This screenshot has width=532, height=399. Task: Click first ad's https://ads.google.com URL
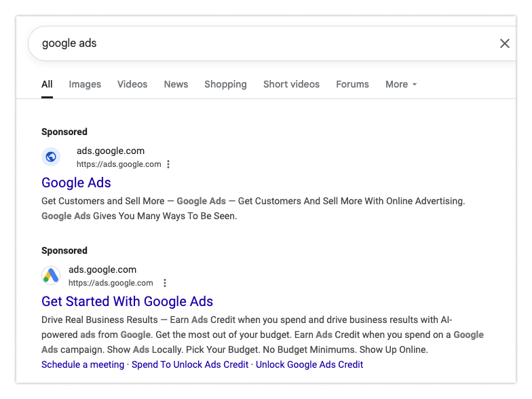coord(119,164)
